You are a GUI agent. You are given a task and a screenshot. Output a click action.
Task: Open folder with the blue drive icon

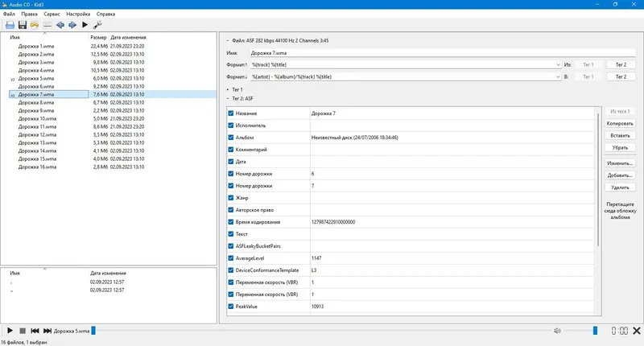coord(10,25)
